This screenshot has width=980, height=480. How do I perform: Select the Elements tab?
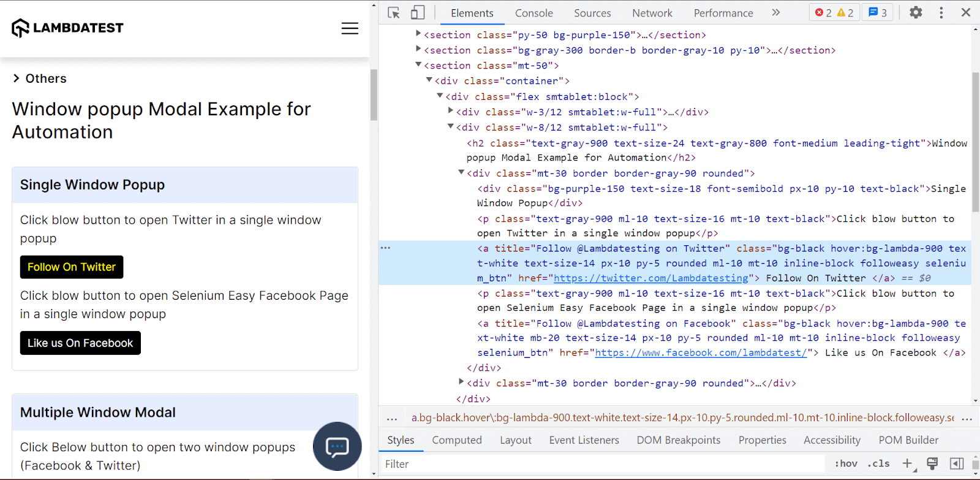472,13
